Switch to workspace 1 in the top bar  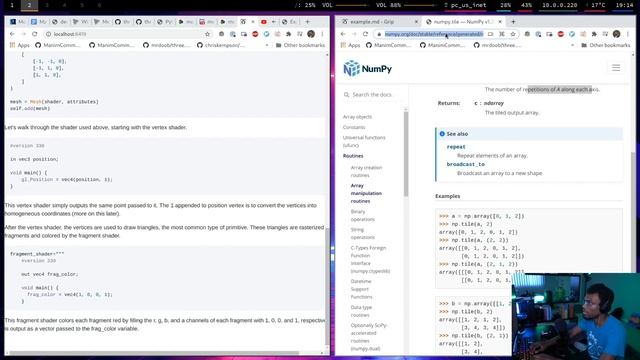[12, 5]
